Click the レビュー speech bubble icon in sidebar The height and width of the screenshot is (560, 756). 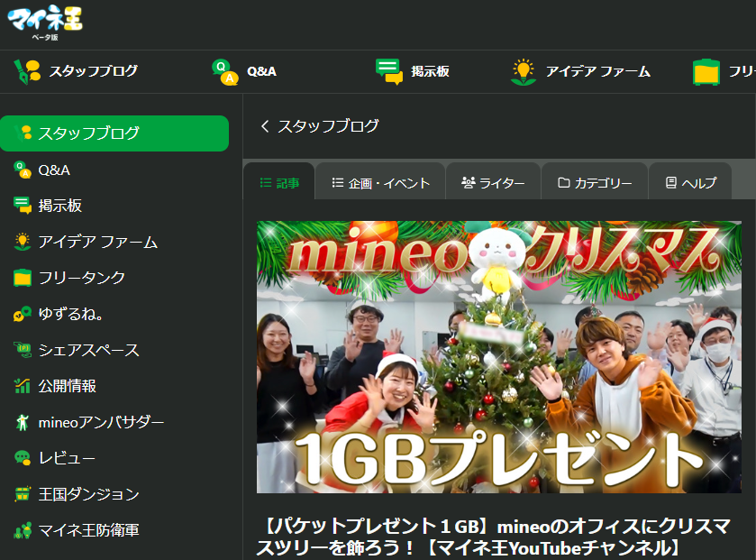23,458
